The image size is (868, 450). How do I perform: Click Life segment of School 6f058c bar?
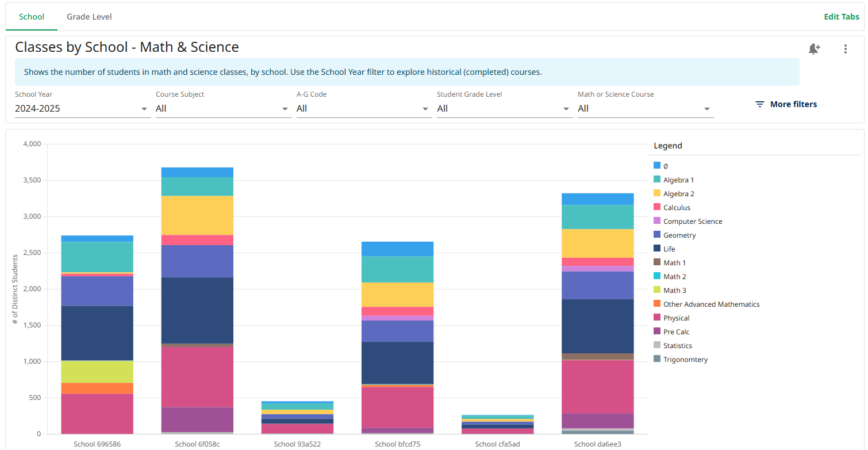(197, 310)
